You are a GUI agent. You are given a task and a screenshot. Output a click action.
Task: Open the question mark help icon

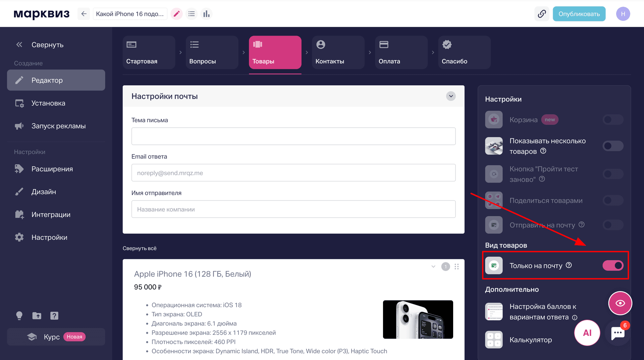pyautogui.click(x=54, y=315)
